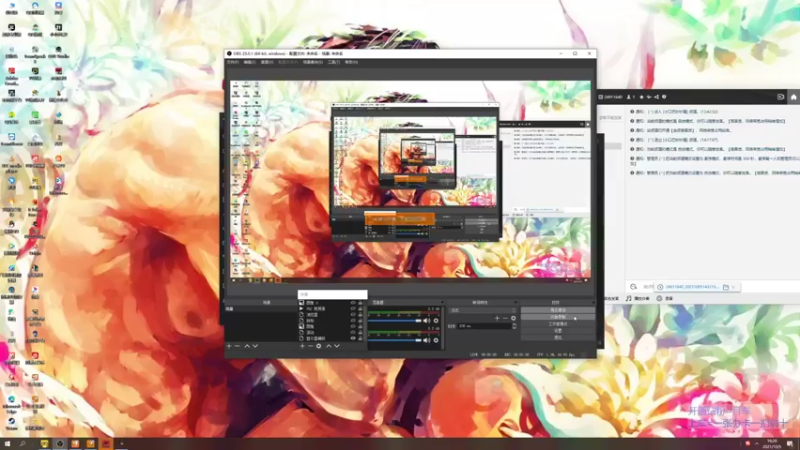
Task: Click the 开始录制 record button in Controls
Action: tap(558, 317)
